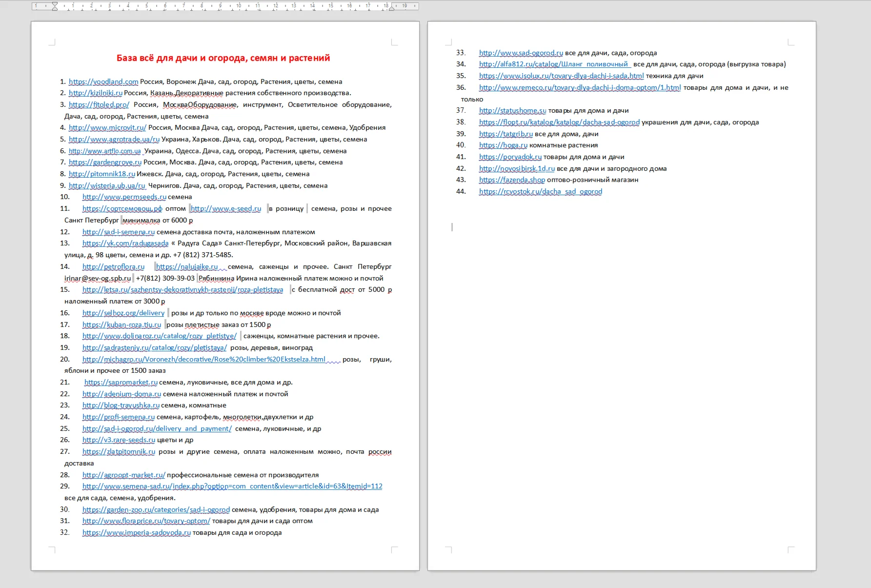
Task: Follow the sad-i-ogorod.ru delivery link
Action: coord(157,428)
